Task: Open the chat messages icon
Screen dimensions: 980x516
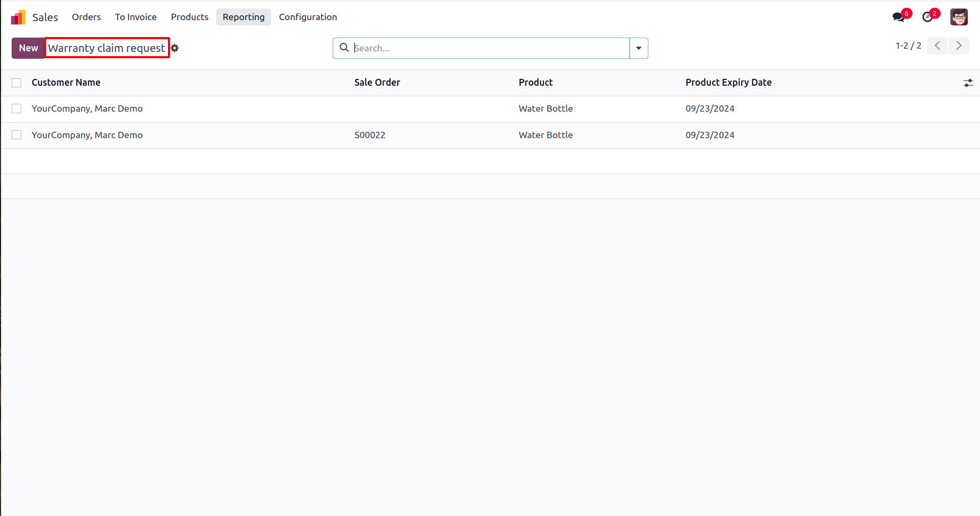Action: click(898, 17)
